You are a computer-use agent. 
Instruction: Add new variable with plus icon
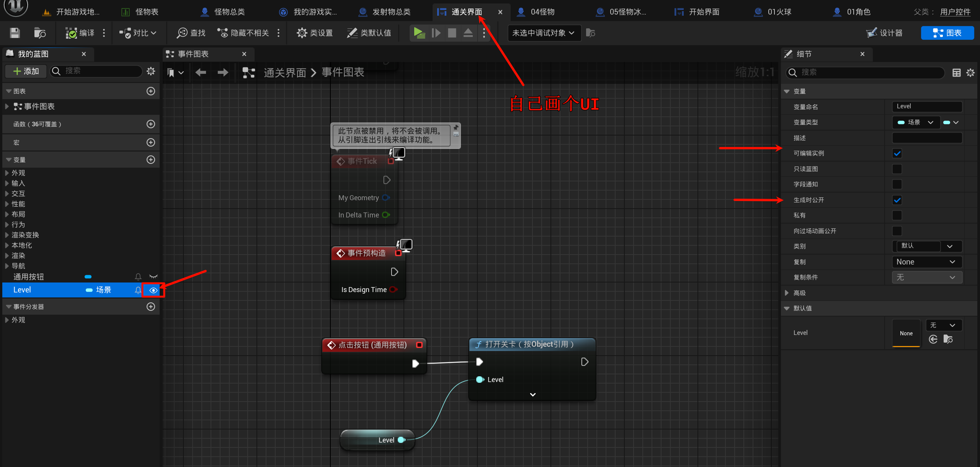(151, 160)
